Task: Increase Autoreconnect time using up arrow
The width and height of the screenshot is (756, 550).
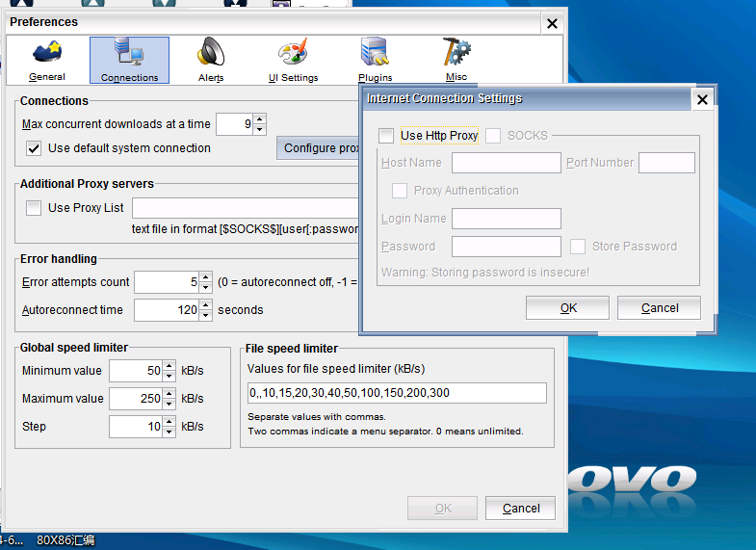Action: 205,305
